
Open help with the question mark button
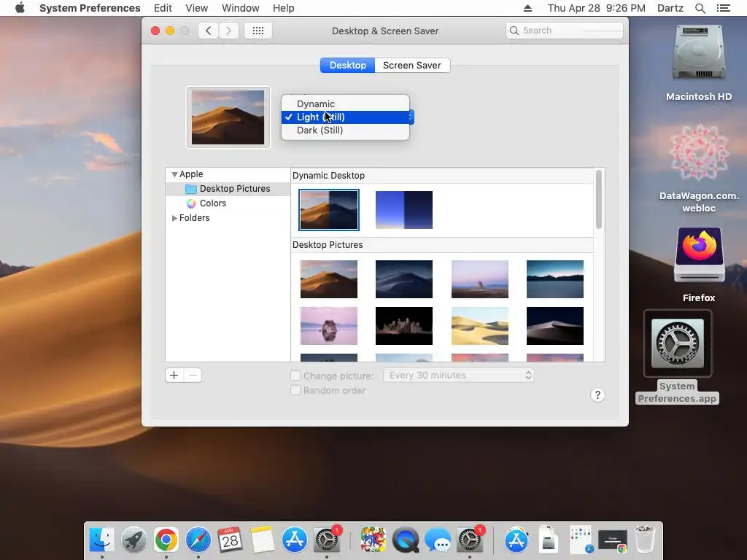click(597, 395)
